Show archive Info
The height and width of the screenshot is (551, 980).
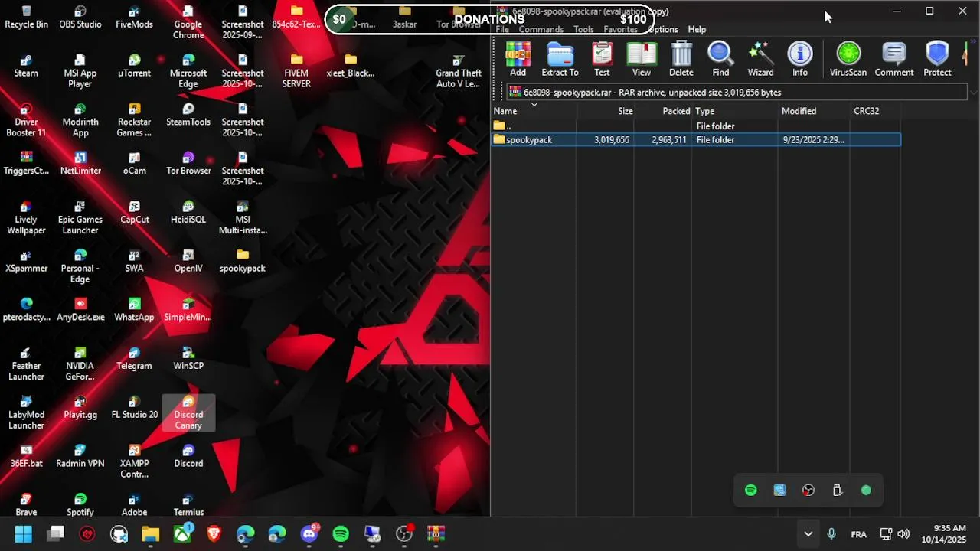point(800,60)
